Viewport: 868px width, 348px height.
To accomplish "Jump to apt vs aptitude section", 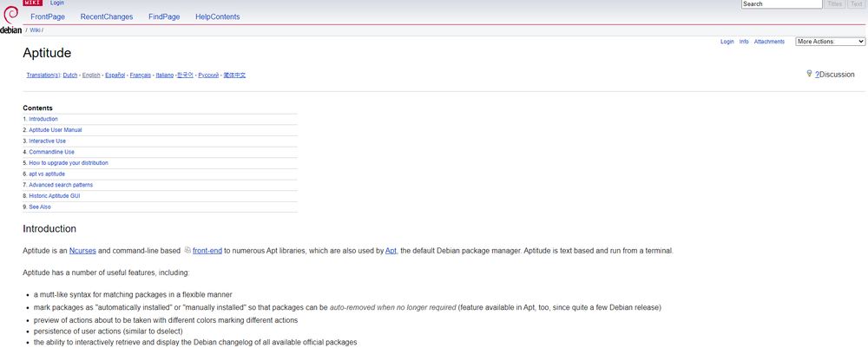I will pos(47,174).
